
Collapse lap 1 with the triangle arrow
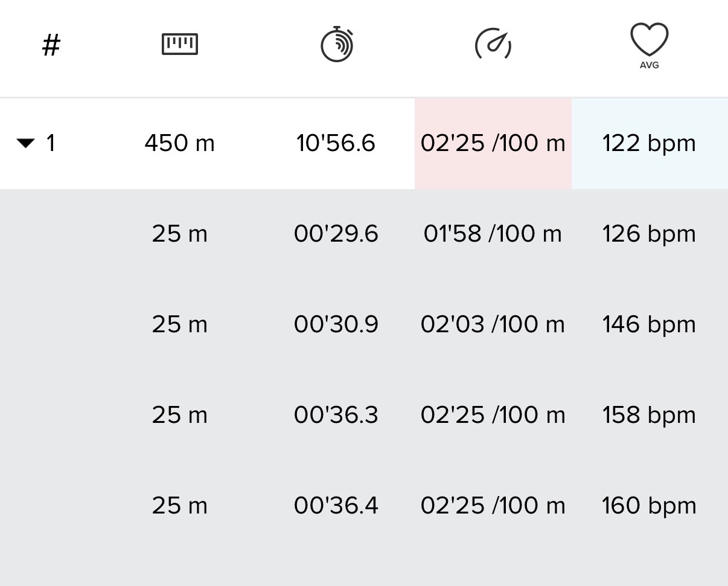pyautogui.click(x=26, y=143)
